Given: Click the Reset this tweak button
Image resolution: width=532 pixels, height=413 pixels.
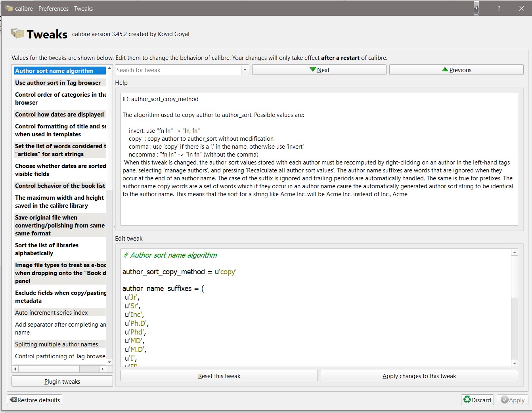Looking at the screenshot, I should pos(219,376).
